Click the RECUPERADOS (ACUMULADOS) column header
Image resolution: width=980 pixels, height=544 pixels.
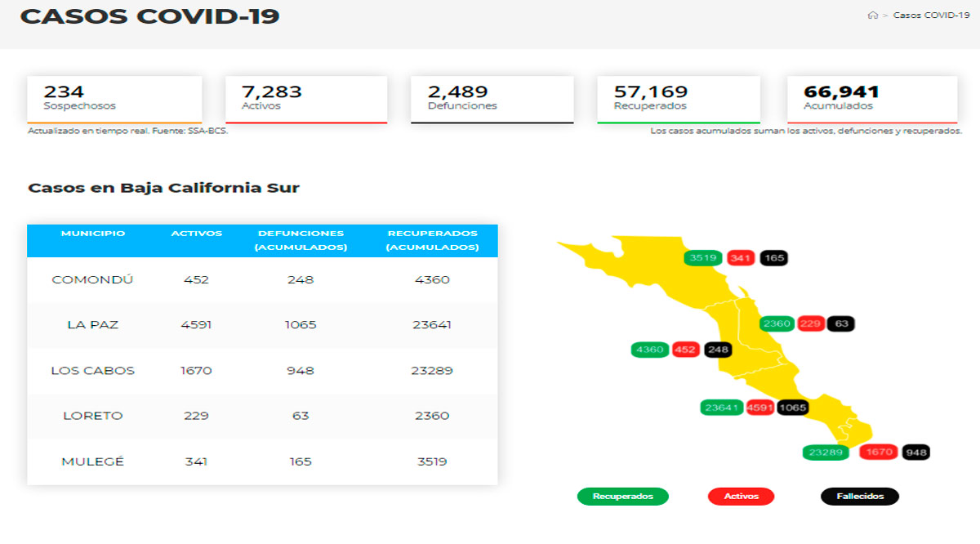pyautogui.click(x=432, y=240)
